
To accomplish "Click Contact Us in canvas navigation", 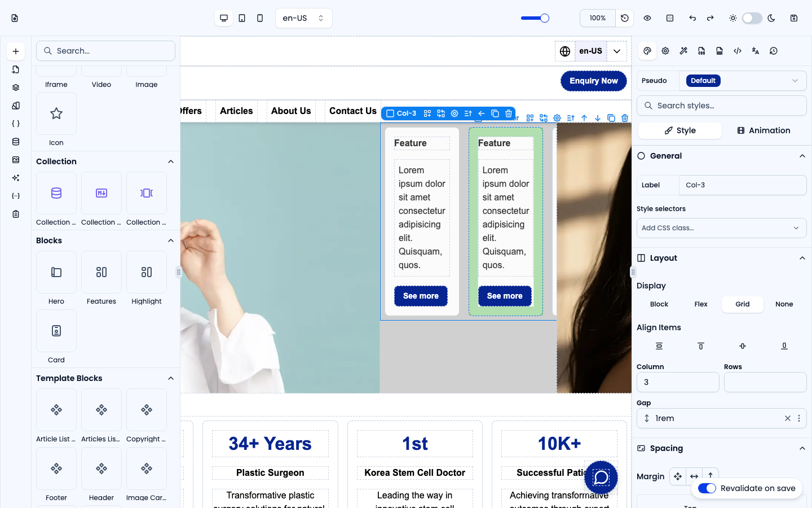I will 353,111.
